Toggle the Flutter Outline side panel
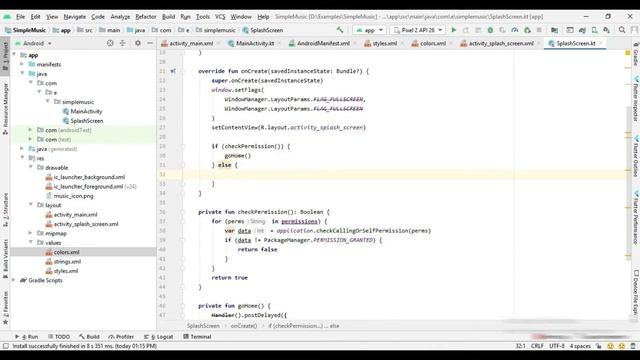This screenshot has width=640, height=360. coord(636,157)
